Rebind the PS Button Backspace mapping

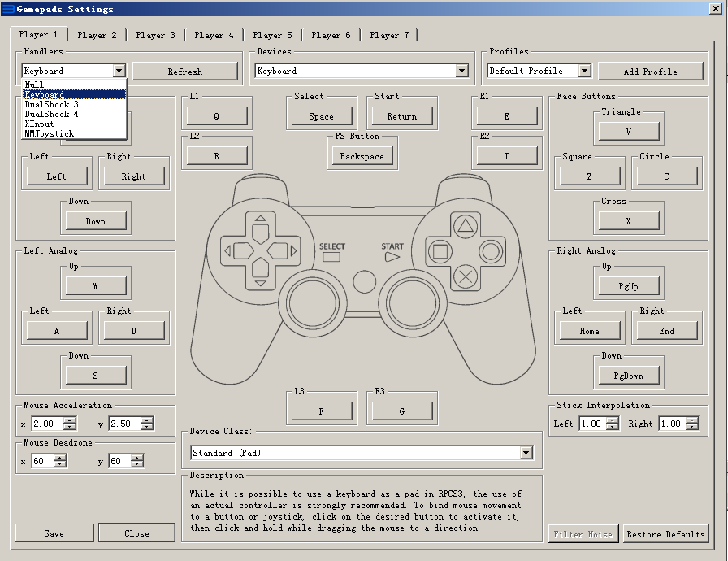point(362,156)
